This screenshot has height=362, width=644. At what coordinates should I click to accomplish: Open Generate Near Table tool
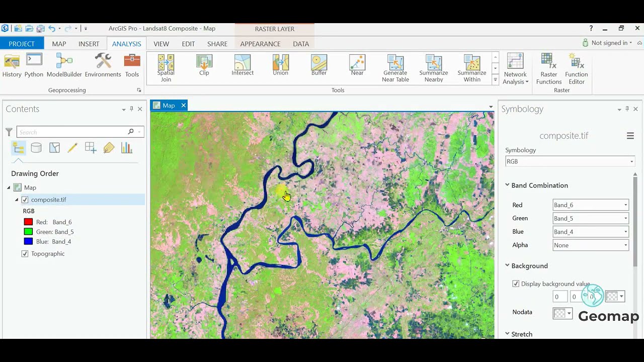(x=395, y=68)
